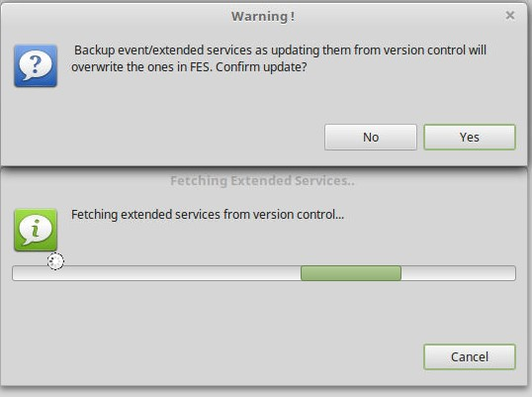Click "Fetching extended services from version control..." text

208,215
